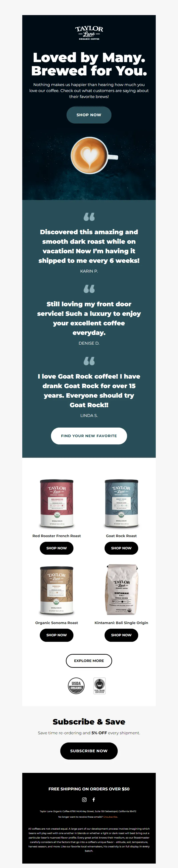The height and width of the screenshot is (868, 178).
Task: Click the Taylor Lane Organic Coffee logo
Action: click(89, 33)
